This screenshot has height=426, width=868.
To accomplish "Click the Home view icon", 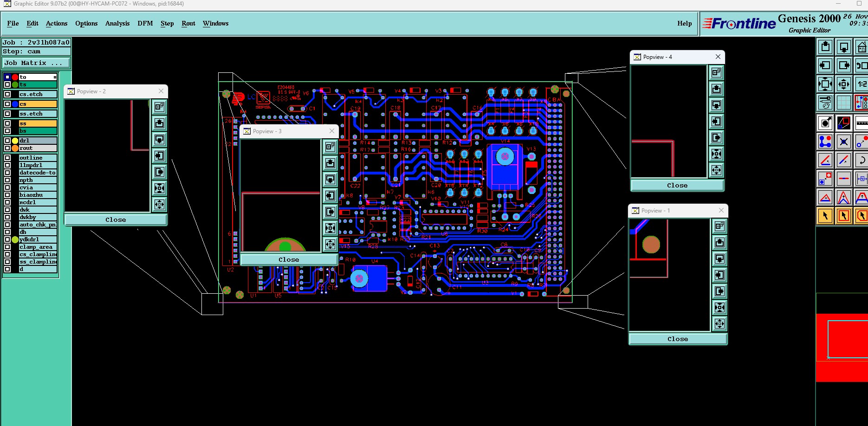I will (862, 47).
